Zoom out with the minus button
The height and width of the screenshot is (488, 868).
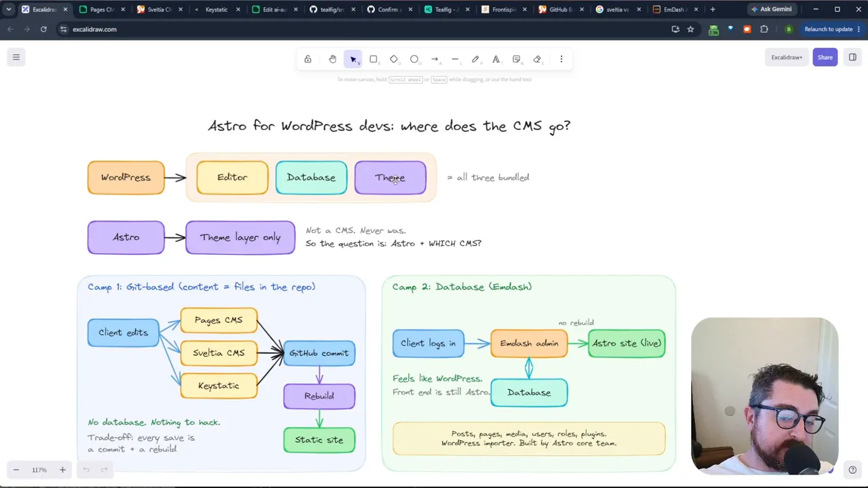pyautogui.click(x=16, y=470)
